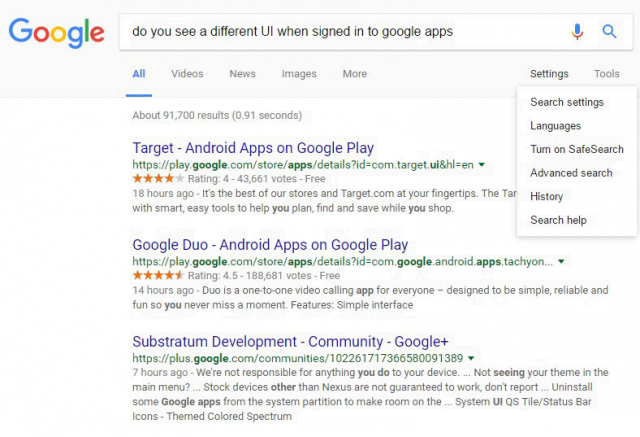Collapse the Settings menu
The image size is (640, 437).
point(549,74)
